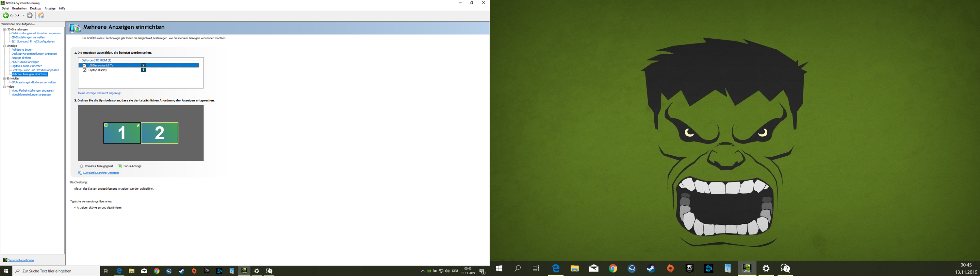Select 'Digitales Audio einrichten' task
The image size is (980, 276).
(27, 66)
